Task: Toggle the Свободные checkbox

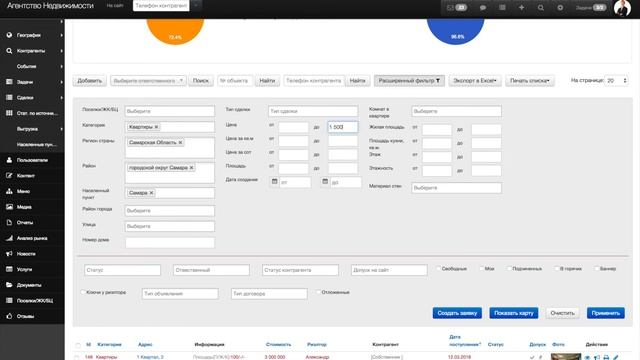Action: [438, 269]
